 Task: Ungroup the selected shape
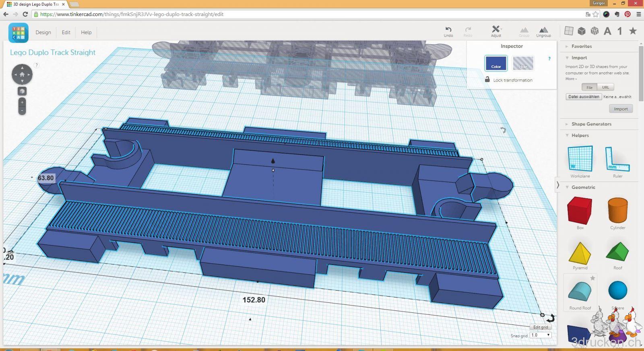pos(543,32)
